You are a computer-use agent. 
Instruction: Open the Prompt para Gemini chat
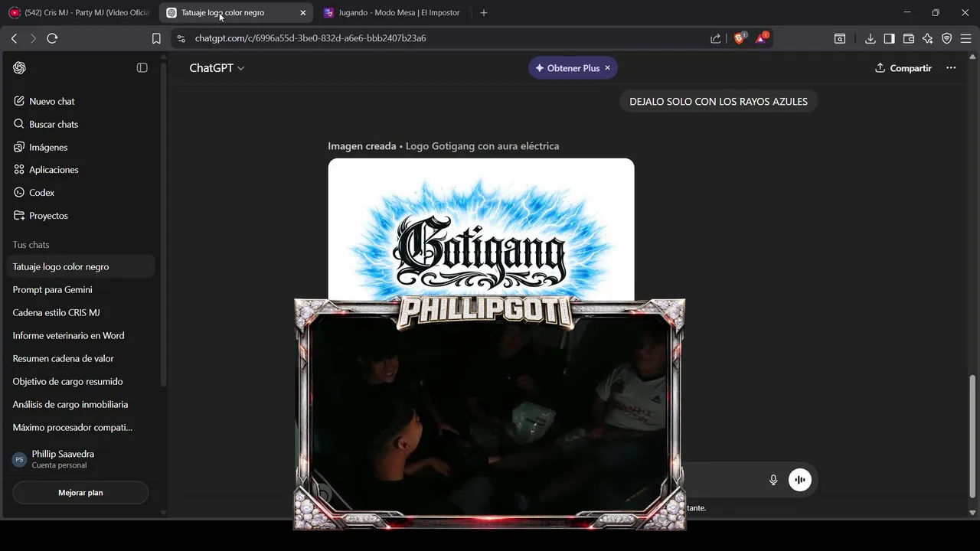point(80,289)
